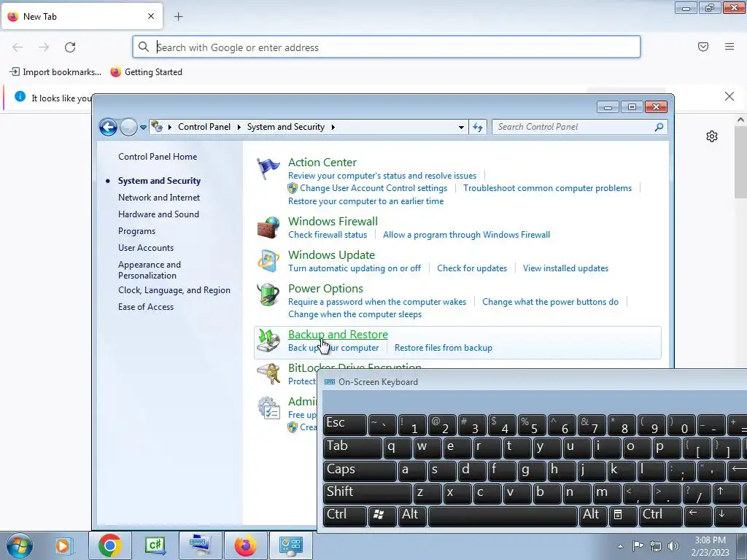The width and height of the screenshot is (747, 560).
Task: Toggle Caps key on On-Screen Keyboard
Action: pyautogui.click(x=360, y=470)
